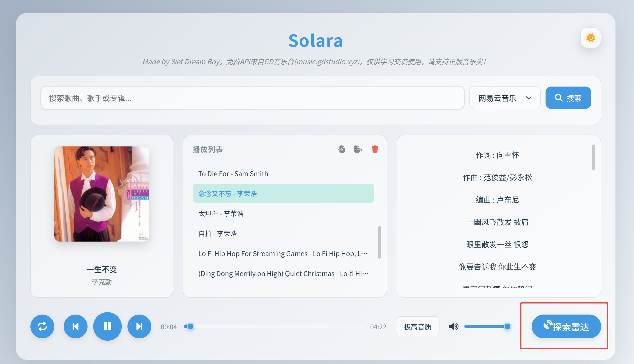
Task: Click the volume slider handle
Action: pyautogui.click(x=507, y=326)
